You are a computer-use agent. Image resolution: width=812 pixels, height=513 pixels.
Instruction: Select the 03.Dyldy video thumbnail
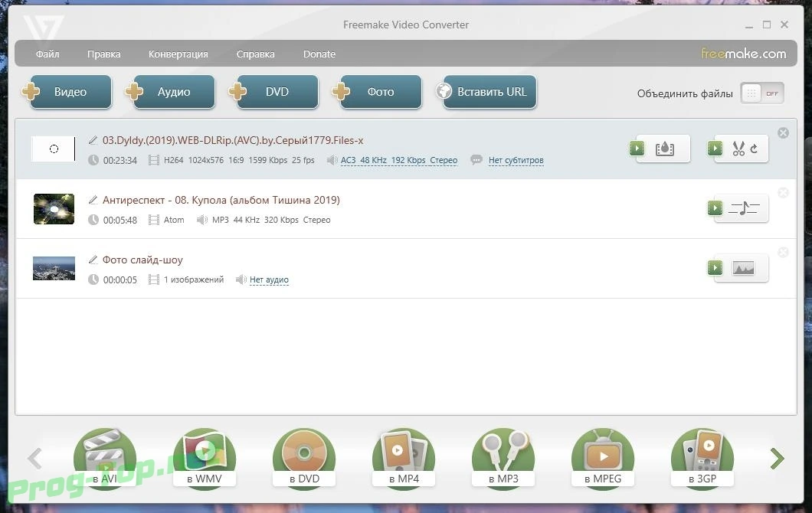click(54, 149)
